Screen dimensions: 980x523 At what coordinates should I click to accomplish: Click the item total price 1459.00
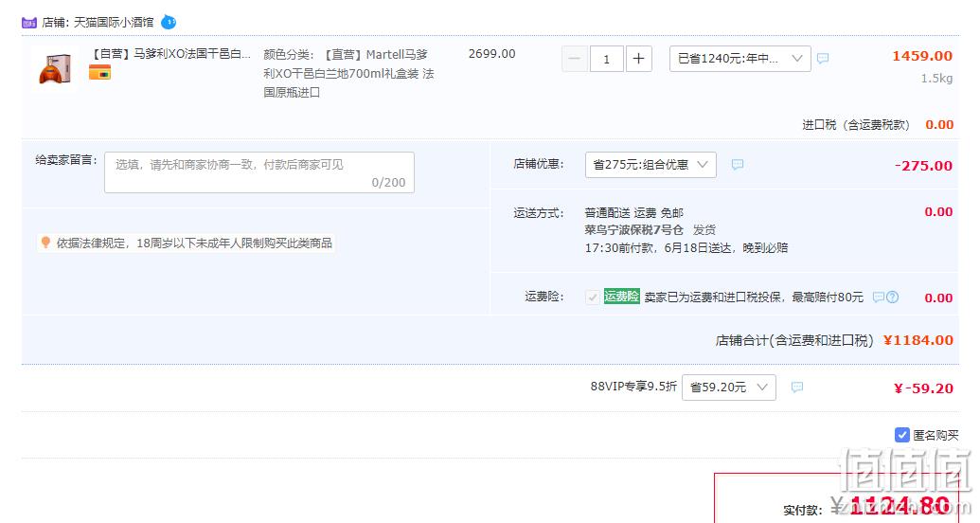point(922,56)
